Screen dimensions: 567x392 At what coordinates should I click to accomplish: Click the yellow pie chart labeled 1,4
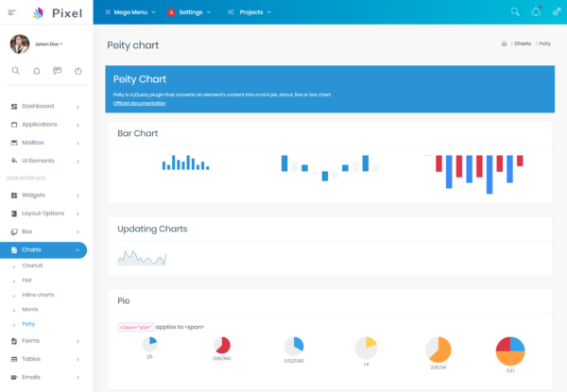click(366, 349)
